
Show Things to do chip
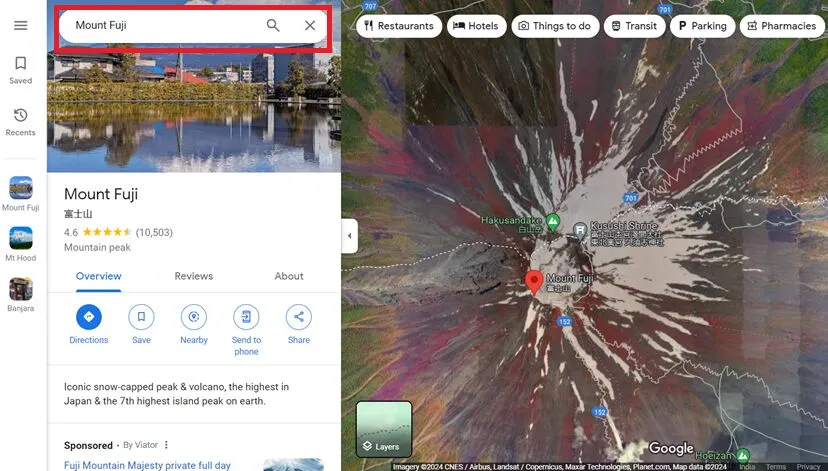click(555, 26)
